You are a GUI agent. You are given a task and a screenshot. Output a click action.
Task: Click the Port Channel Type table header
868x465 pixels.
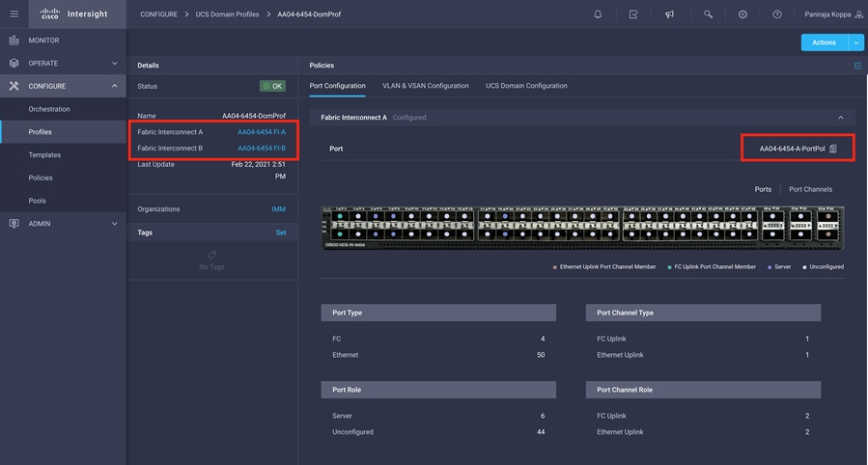pyautogui.click(x=703, y=313)
